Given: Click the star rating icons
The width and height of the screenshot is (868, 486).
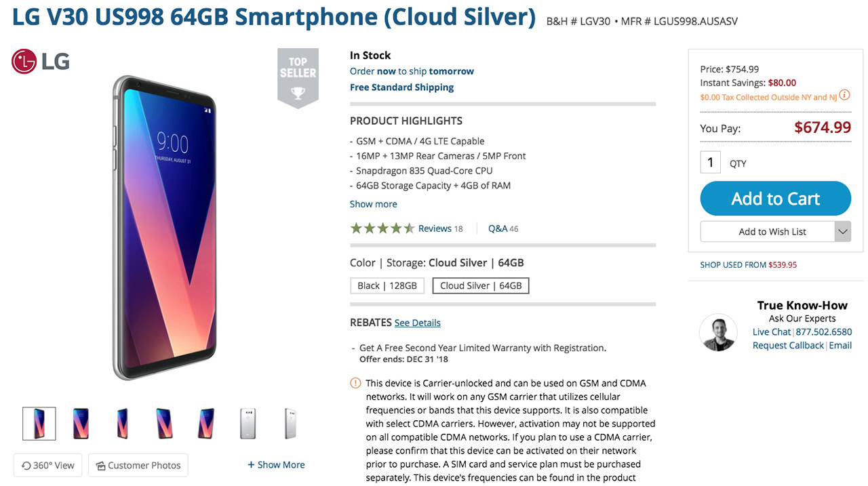Looking at the screenshot, I should coord(382,228).
